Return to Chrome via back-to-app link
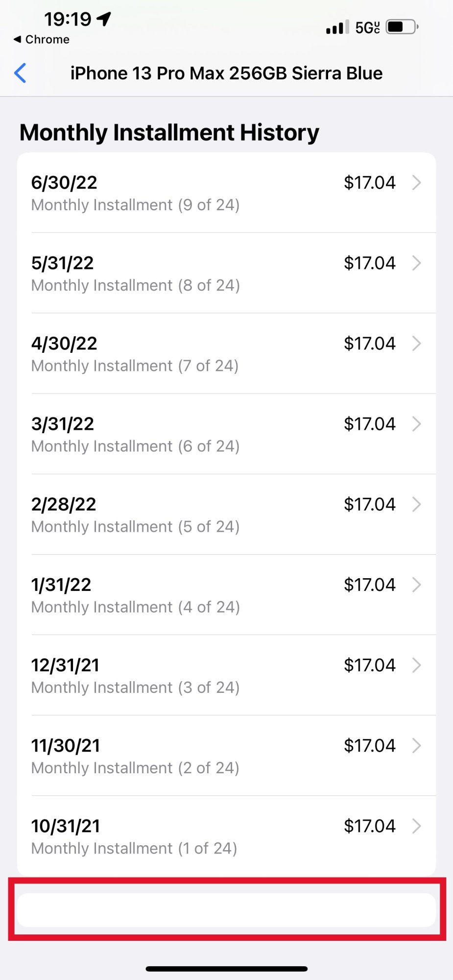This screenshot has height=980, width=453. (x=42, y=39)
